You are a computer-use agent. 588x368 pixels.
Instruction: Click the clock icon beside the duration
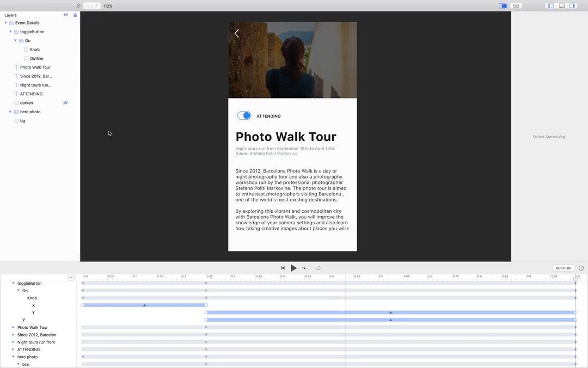[x=581, y=268]
